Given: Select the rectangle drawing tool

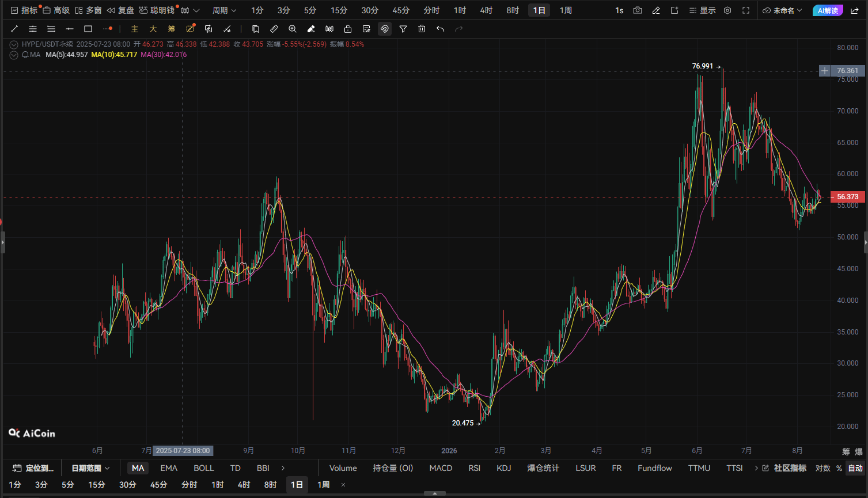Looking at the screenshot, I should 88,29.
